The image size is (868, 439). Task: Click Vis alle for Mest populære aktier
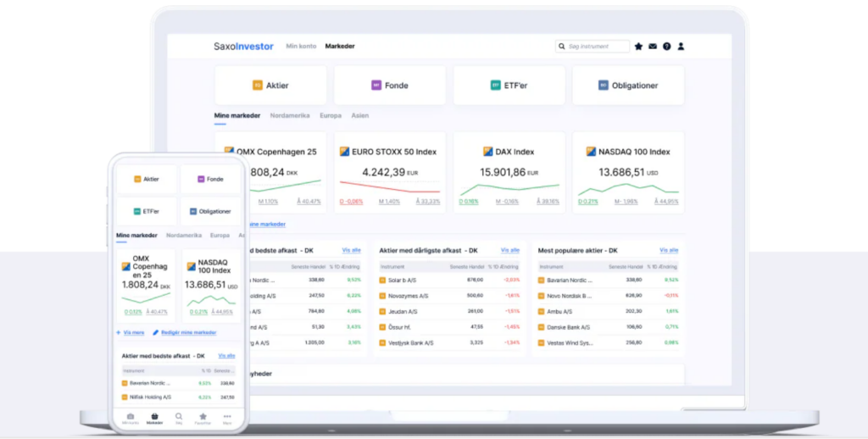669,251
